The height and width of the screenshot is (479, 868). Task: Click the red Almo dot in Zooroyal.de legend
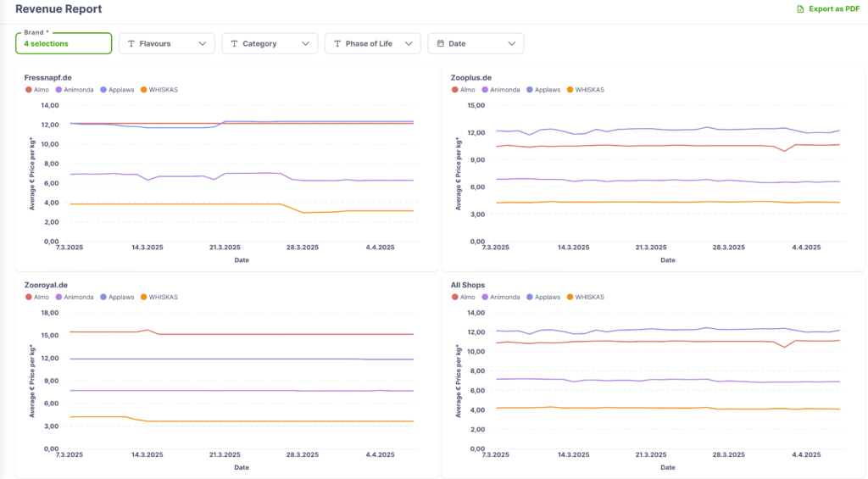pos(28,297)
